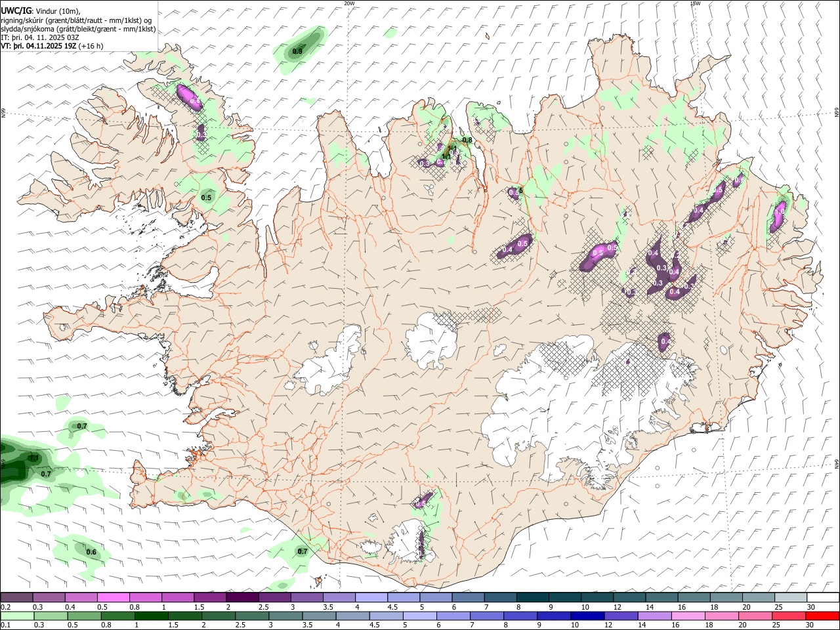
Task: Click the "20W" longitude label
Action: (x=349, y=3)
